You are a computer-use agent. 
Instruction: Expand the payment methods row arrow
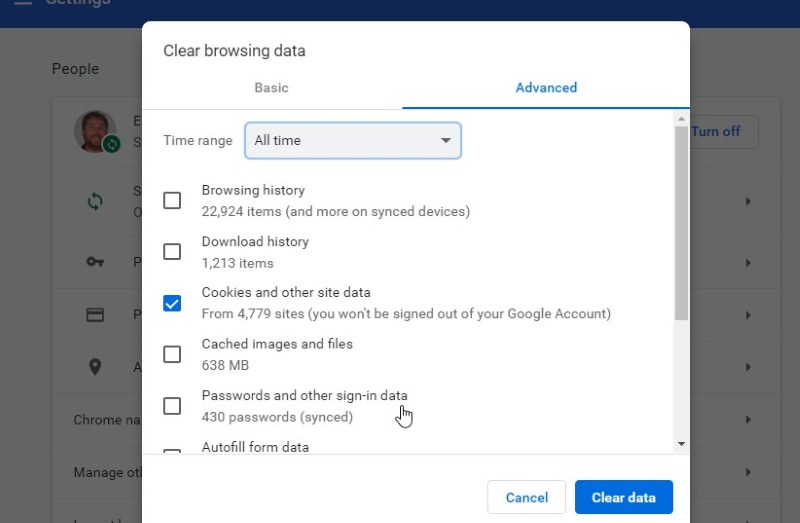click(x=748, y=315)
